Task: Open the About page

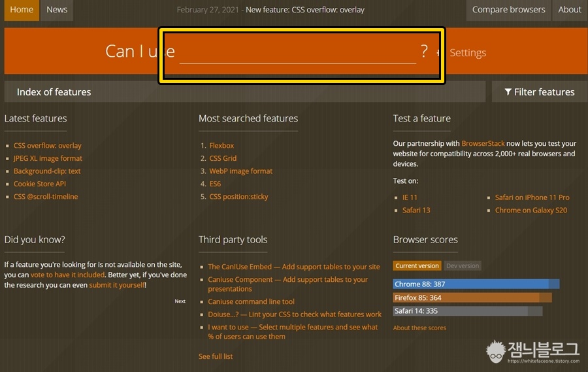Action: [x=569, y=10]
